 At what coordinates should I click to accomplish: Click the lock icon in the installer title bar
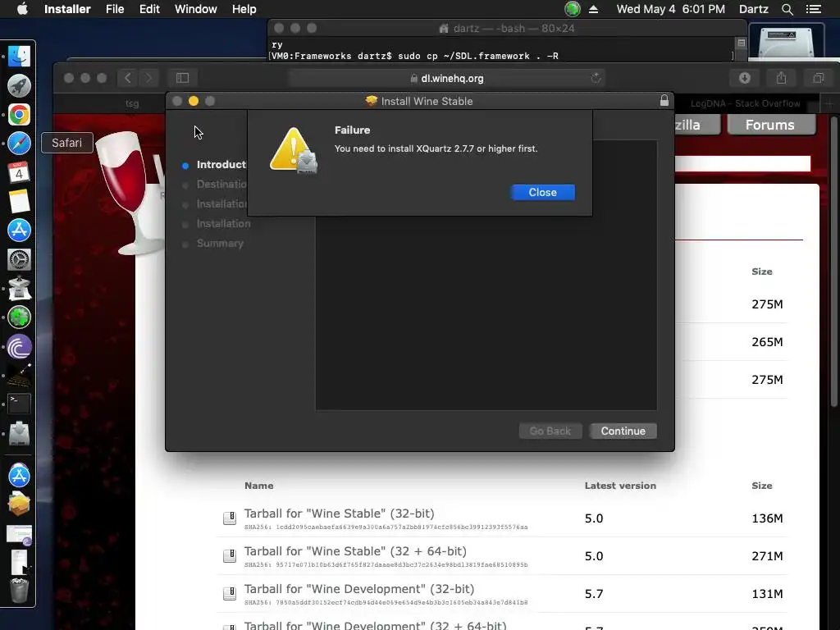pyautogui.click(x=664, y=101)
